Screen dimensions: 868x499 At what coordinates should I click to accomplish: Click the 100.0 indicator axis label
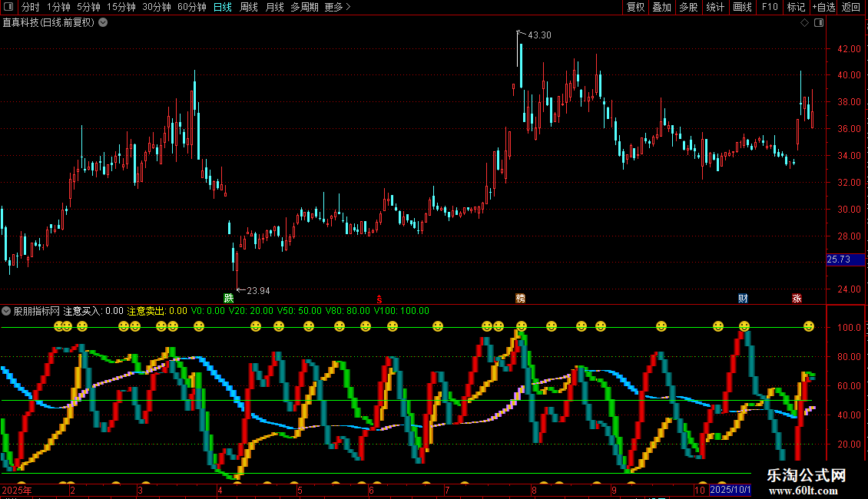pos(849,328)
